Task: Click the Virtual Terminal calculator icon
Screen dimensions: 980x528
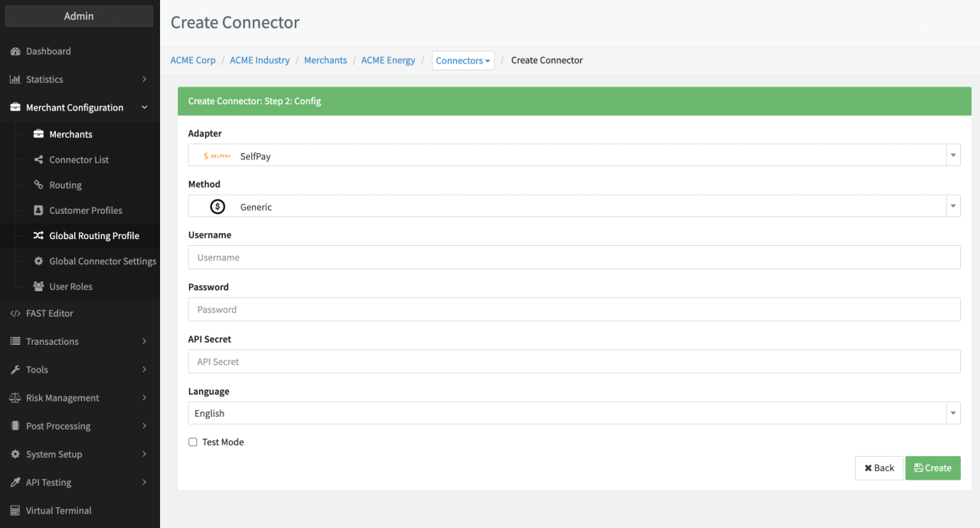Action: 15,511
